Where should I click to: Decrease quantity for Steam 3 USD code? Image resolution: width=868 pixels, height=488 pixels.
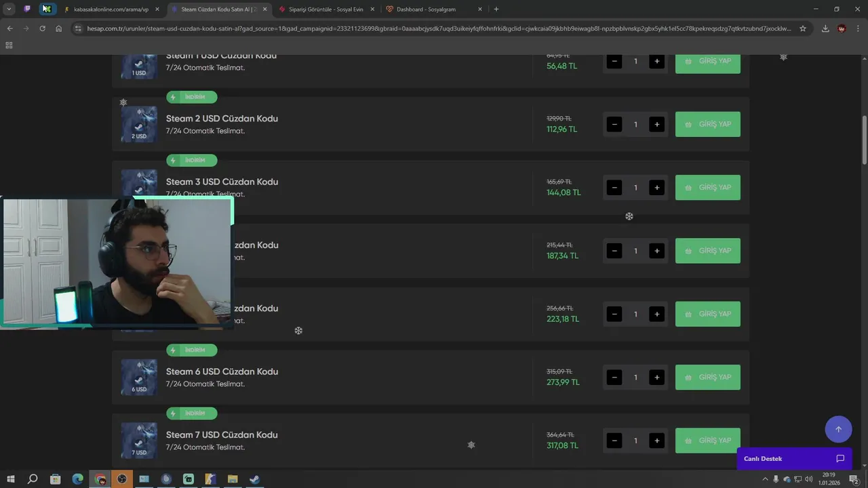click(x=614, y=188)
